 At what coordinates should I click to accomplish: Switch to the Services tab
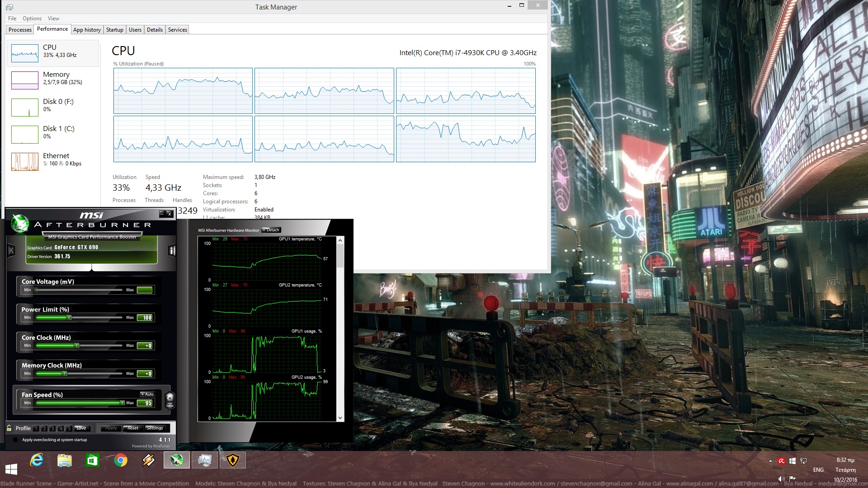pos(177,29)
